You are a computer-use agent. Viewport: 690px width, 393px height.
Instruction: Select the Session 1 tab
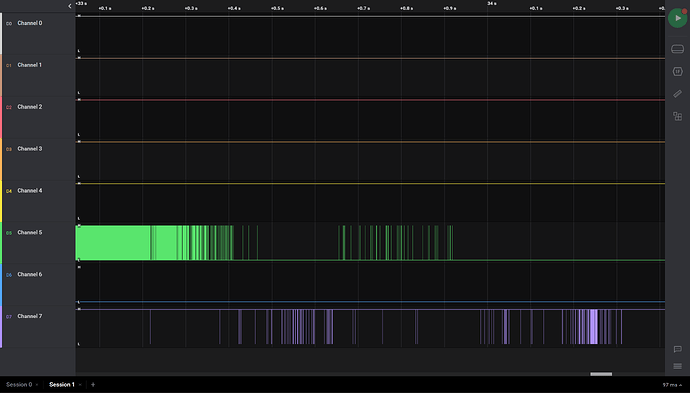[62, 385]
